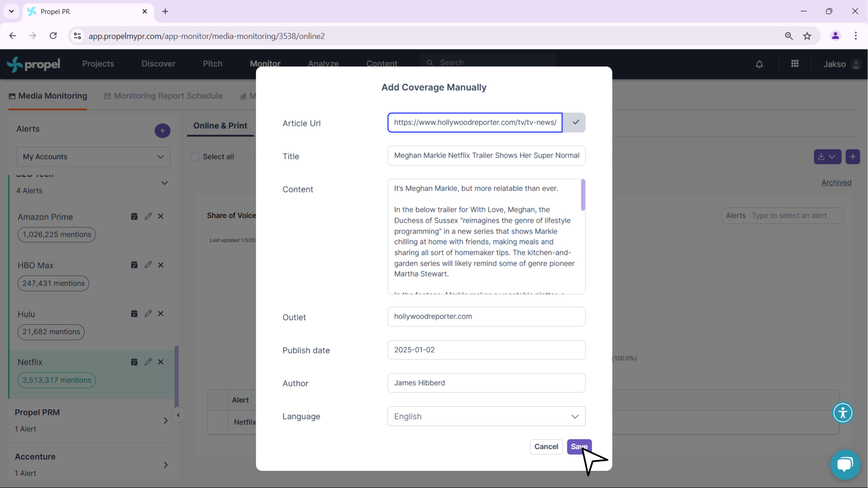
Task: Cancel the Add Coverage dialog
Action: (546, 446)
